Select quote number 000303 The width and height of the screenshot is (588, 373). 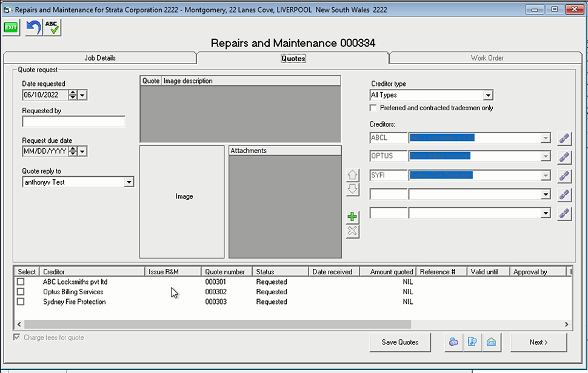(x=216, y=302)
